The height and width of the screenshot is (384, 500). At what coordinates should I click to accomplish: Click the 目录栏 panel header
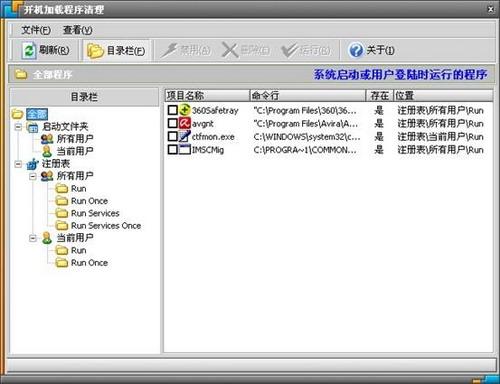pos(84,97)
